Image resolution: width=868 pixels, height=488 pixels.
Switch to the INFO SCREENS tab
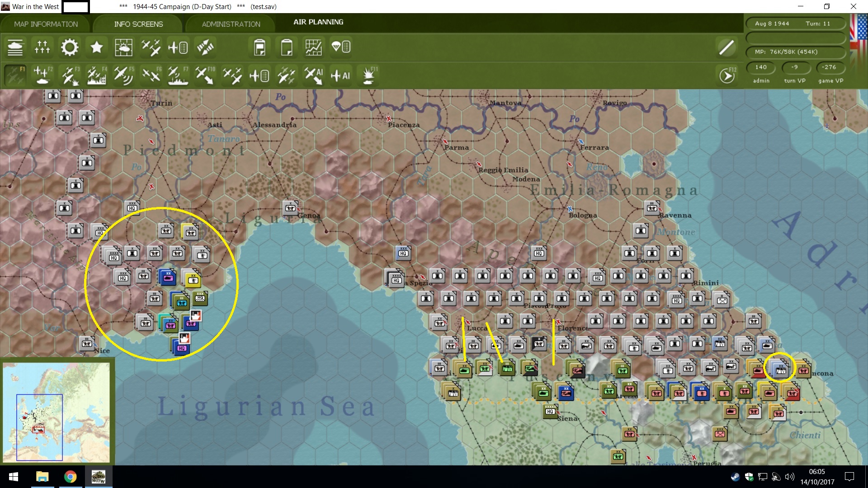138,24
